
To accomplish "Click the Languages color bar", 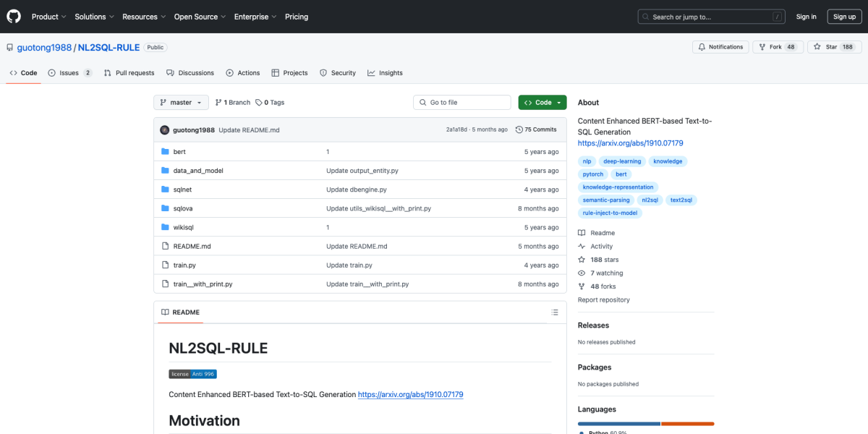I will coord(645,423).
